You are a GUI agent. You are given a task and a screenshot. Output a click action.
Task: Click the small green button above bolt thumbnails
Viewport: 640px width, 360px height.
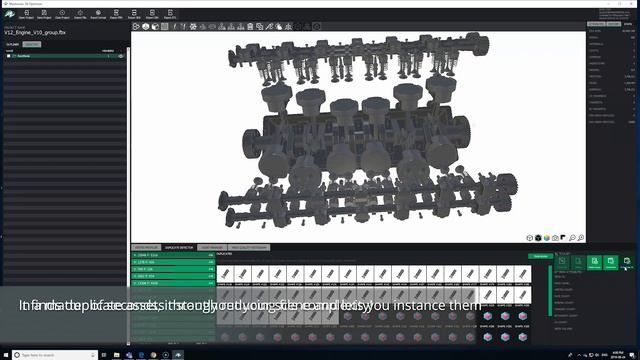540,256
